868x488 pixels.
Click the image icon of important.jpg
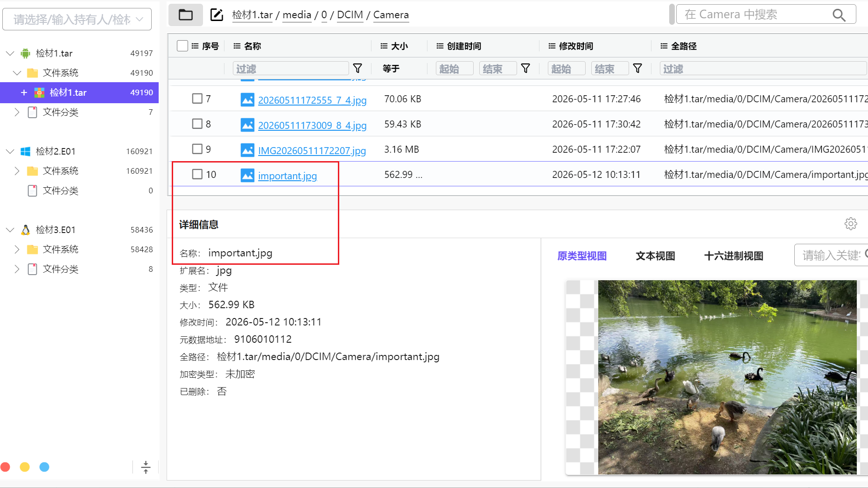tap(247, 175)
